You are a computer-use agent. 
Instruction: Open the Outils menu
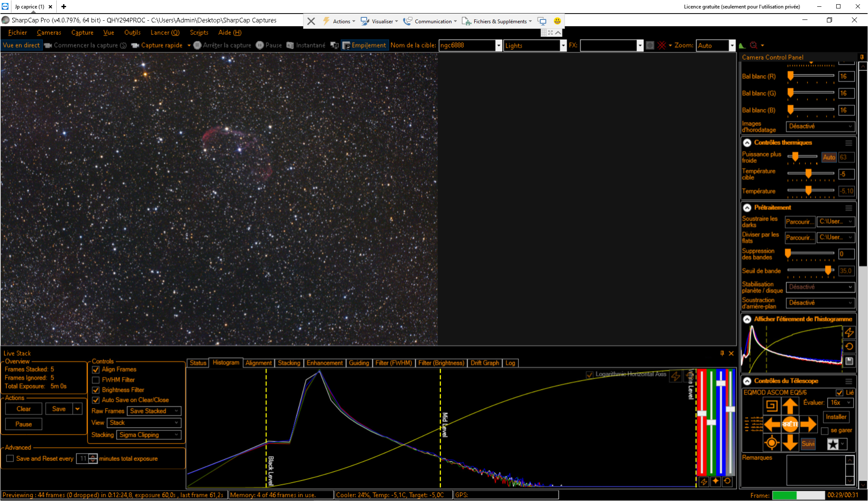point(132,33)
